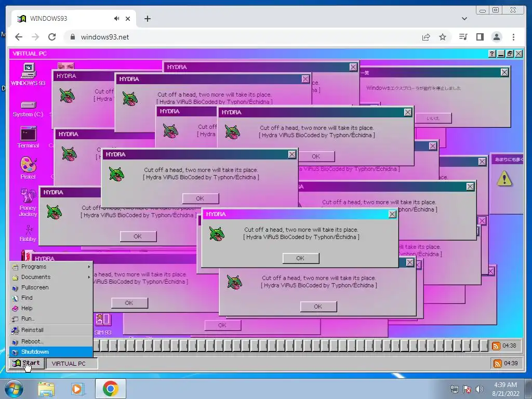Viewport: 532px width, 399px height.
Task: Open the WINDOWS 93 desktop icon
Action: [28, 74]
